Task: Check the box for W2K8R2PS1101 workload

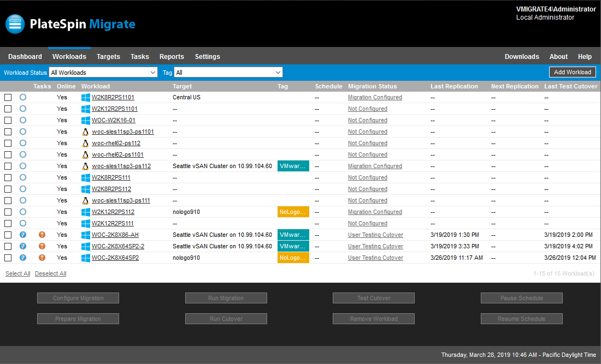Action: [8, 98]
